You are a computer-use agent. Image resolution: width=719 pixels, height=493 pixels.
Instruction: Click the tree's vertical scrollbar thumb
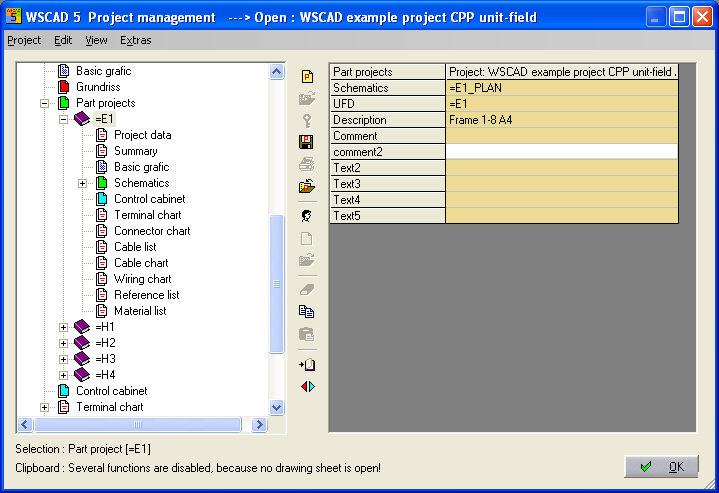coord(277,284)
